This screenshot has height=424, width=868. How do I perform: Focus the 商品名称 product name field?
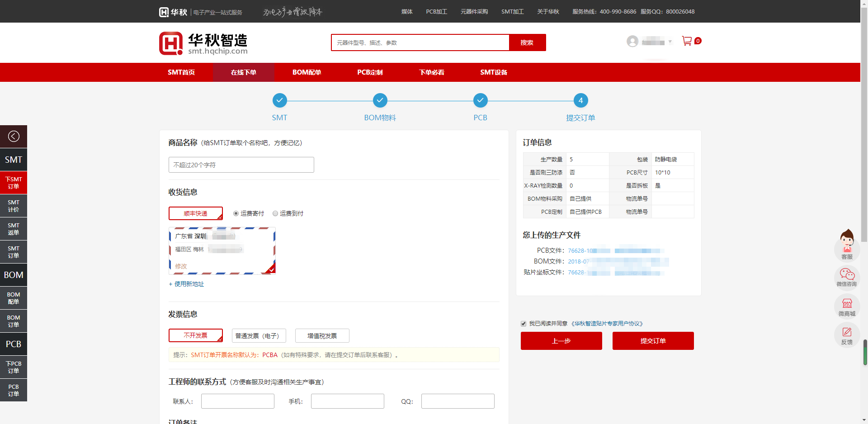[x=241, y=165]
